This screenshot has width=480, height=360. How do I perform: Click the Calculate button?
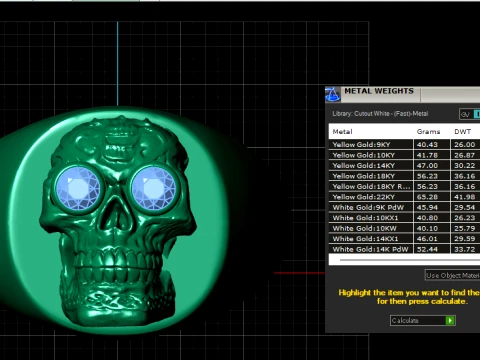422,320
